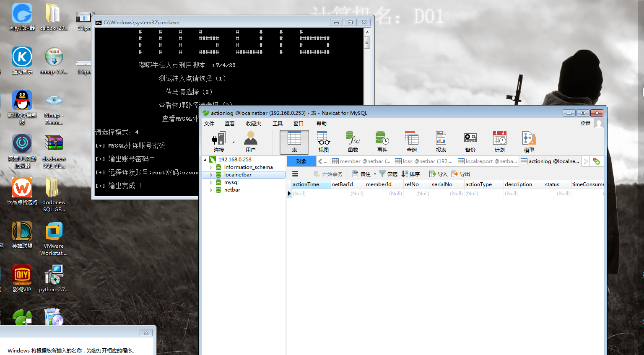The width and height of the screenshot is (644, 355).
Task: Expand the mysql database node
Action: [x=211, y=182]
